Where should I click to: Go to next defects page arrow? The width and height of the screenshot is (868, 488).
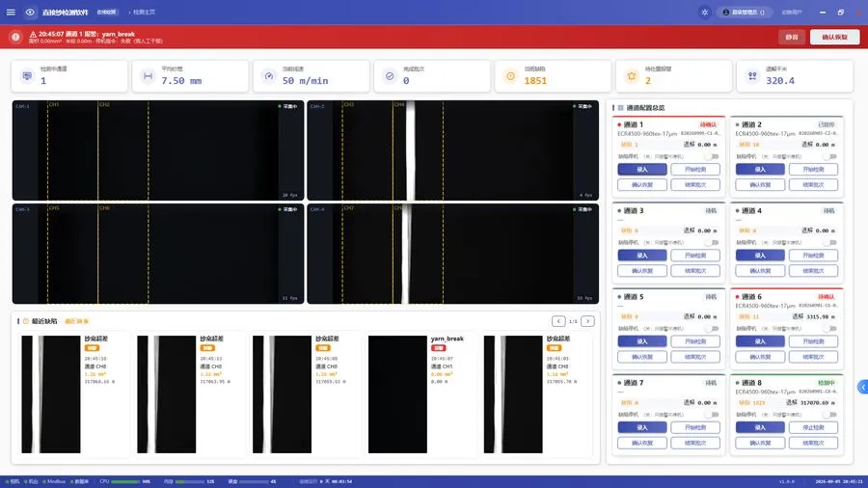[588, 321]
